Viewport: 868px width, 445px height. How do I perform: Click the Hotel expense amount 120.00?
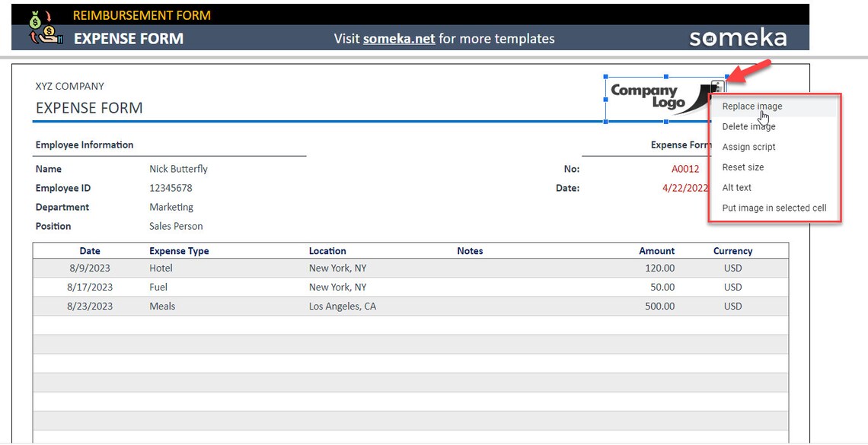(x=656, y=268)
